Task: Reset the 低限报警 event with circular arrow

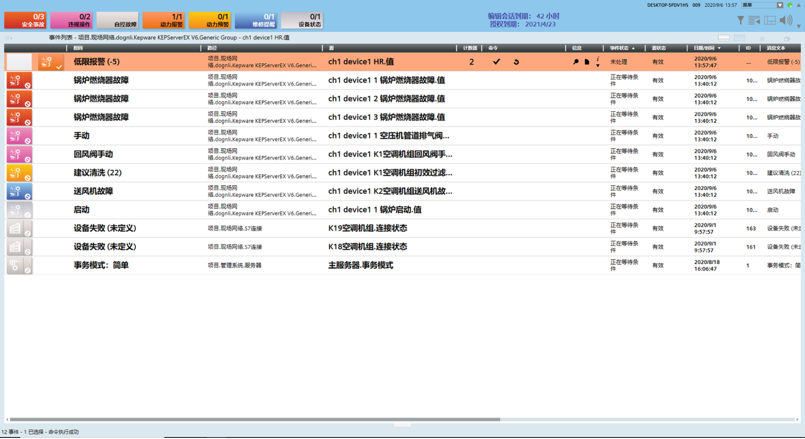Action: pos(516,62)
